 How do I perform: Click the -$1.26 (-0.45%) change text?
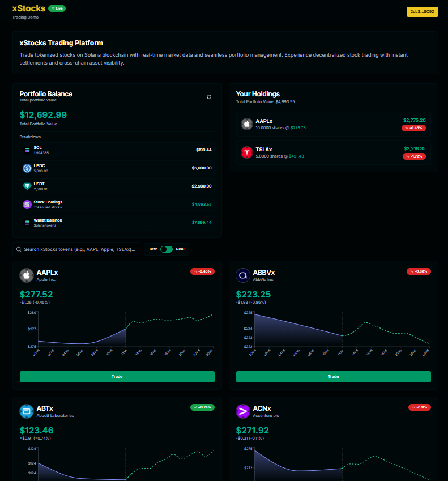pyautogui.click(x=35, y=303)
